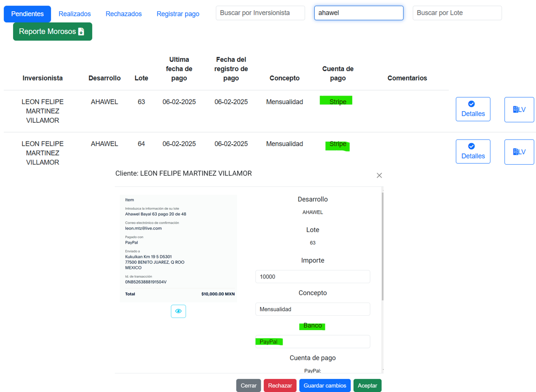Open the Concepto field showing Mensualidad
This screenshot has height=392, width=536.
coord(312,309)
